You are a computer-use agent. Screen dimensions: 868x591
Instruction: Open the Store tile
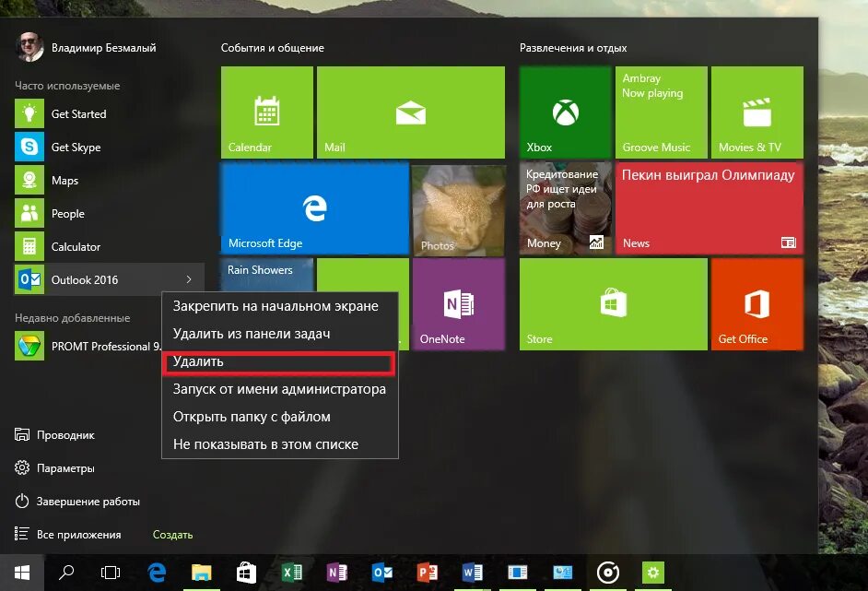[614, 304]
